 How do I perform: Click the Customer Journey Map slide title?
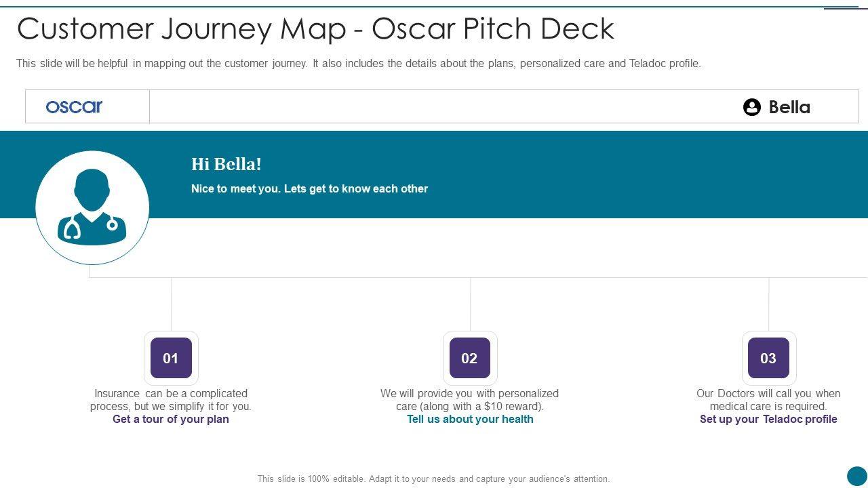tap(315, 28)
